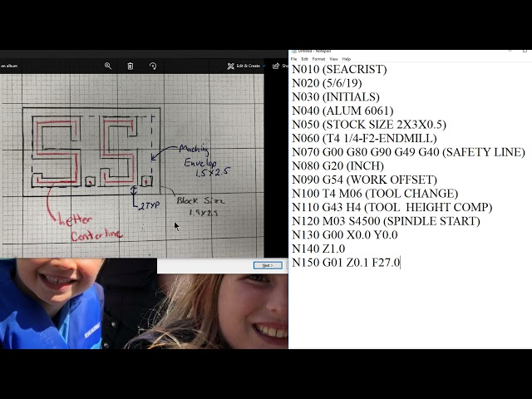Click the line N120 M03 S4500
The width and height of the screenshot is (532, 399).
(x=386, y=221)
